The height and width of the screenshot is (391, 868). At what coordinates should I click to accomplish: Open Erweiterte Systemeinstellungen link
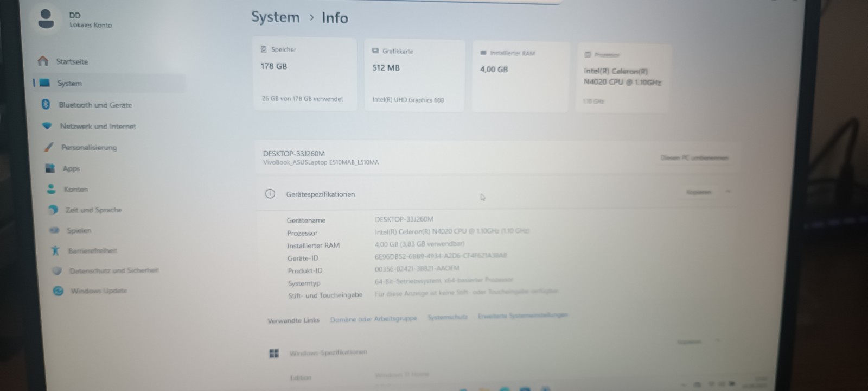point(523,315)
